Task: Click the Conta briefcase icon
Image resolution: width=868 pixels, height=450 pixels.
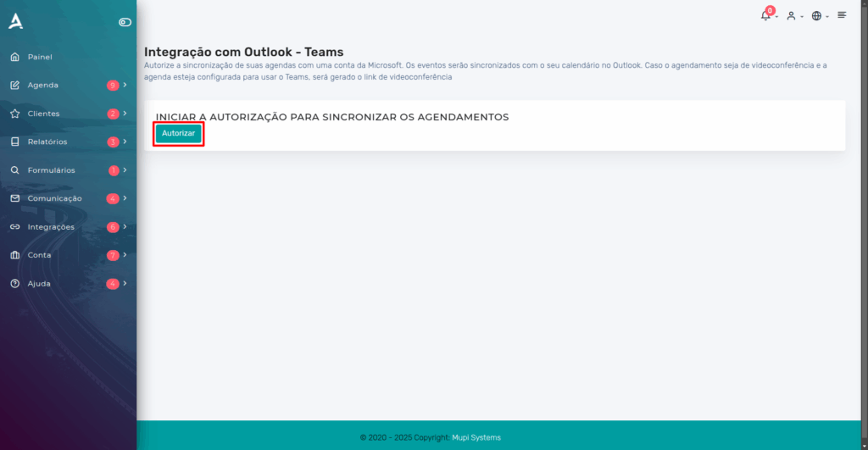Action: click(15, 255)
